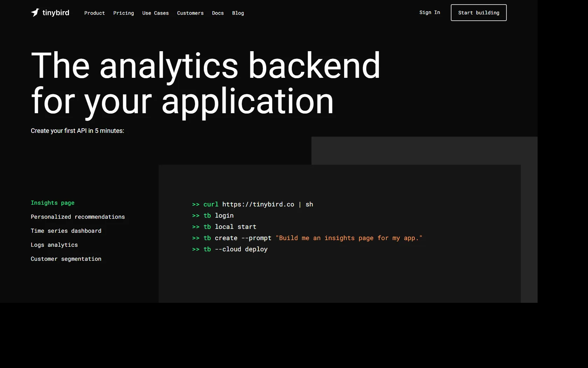The height and width of the screenshot is (368, 588).
Task: Click the tinybird wordmark text
Action: coord(56,13)
